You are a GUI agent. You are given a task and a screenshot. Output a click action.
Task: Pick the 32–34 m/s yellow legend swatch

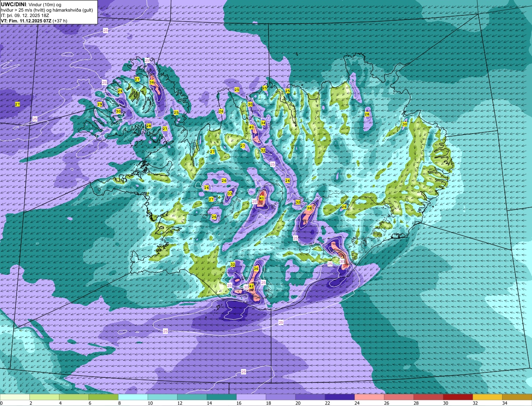[487, 397]
